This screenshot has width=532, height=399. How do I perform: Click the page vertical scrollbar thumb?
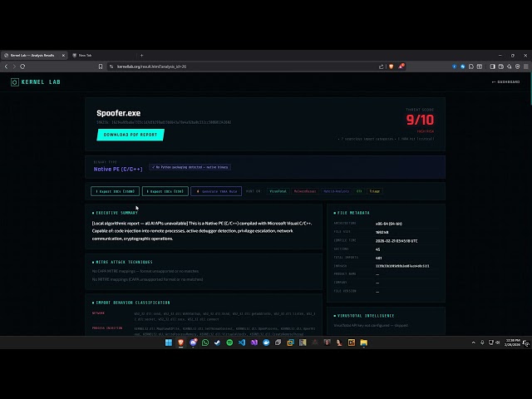(531, 89)
